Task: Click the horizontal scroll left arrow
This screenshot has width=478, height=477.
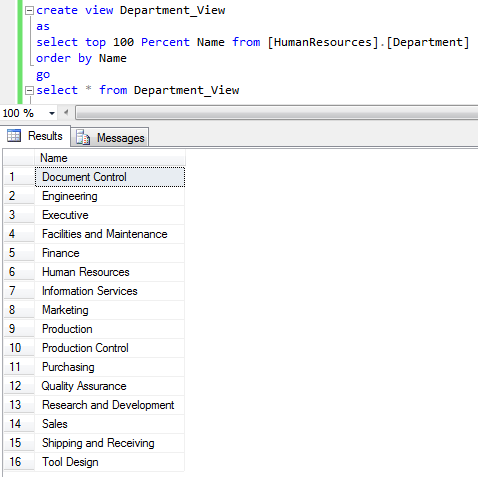Action: [66, 113]
